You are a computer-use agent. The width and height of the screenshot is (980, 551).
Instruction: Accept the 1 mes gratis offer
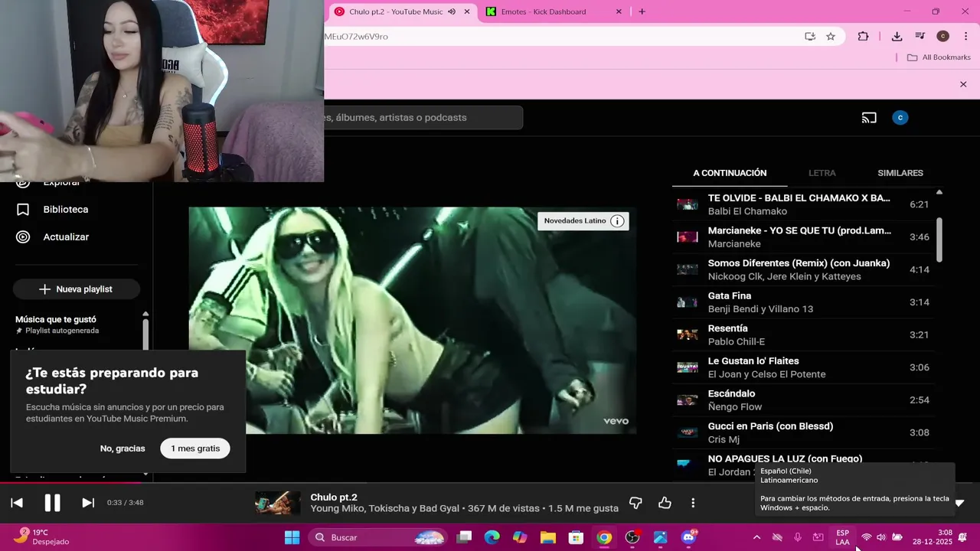pos(195,448)
